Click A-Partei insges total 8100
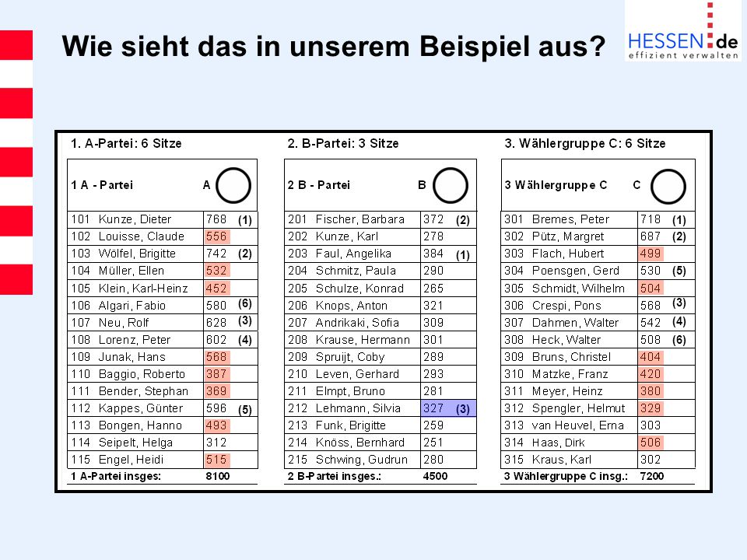 218,476
